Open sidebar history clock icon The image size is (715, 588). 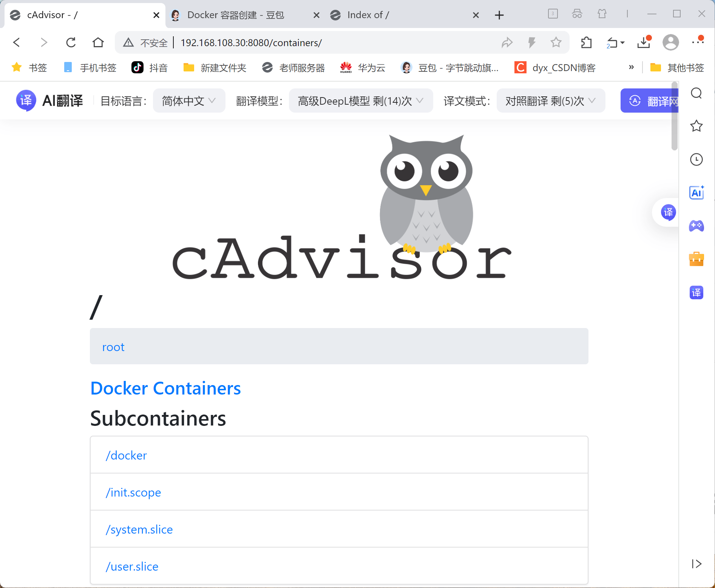click(696, 159)
